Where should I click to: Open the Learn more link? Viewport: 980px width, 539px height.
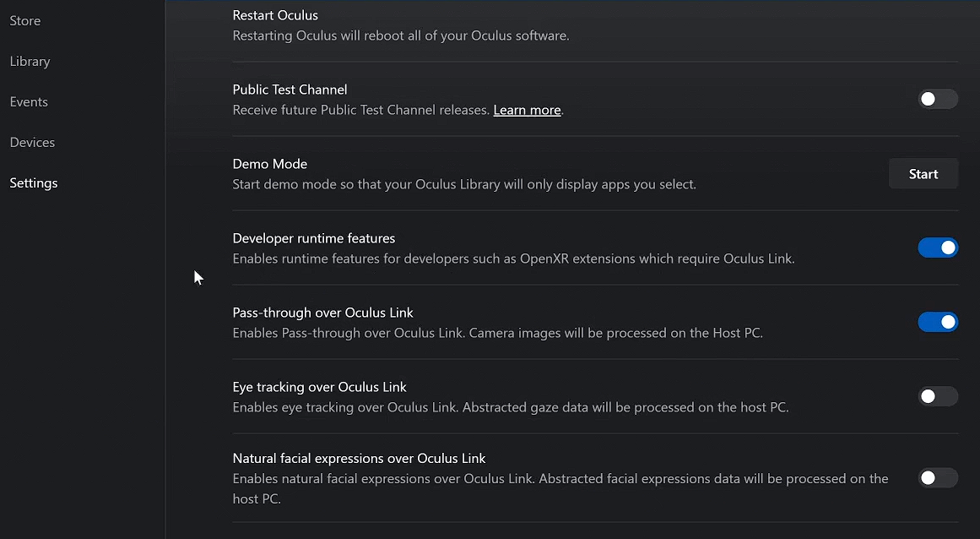pos(527,110)
